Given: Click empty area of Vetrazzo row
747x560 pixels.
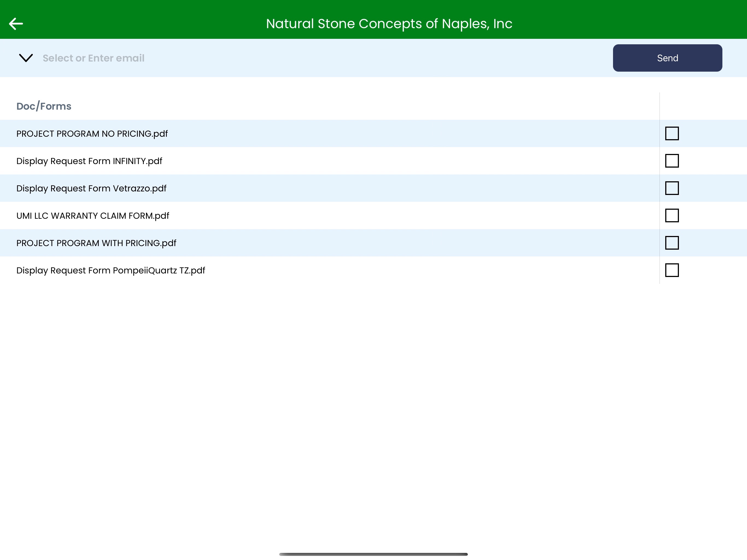Looking at the screenshot, I should (x=405, y=188).
